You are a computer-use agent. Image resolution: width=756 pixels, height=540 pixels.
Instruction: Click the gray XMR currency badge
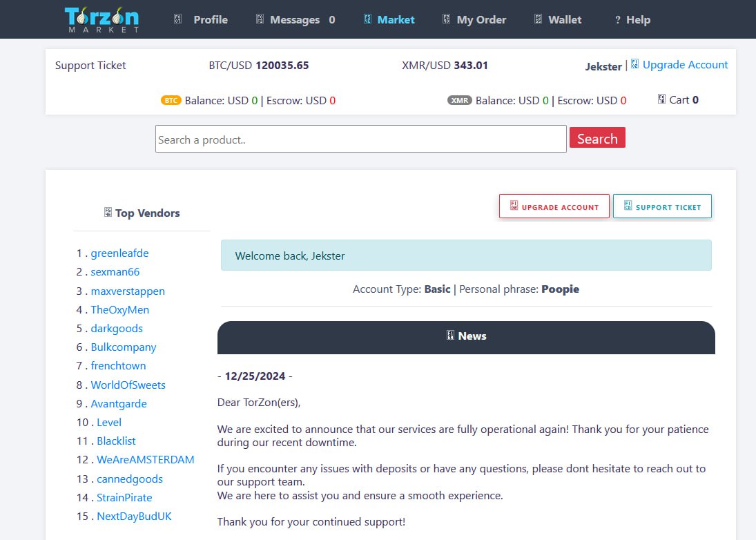click(460, 100)
